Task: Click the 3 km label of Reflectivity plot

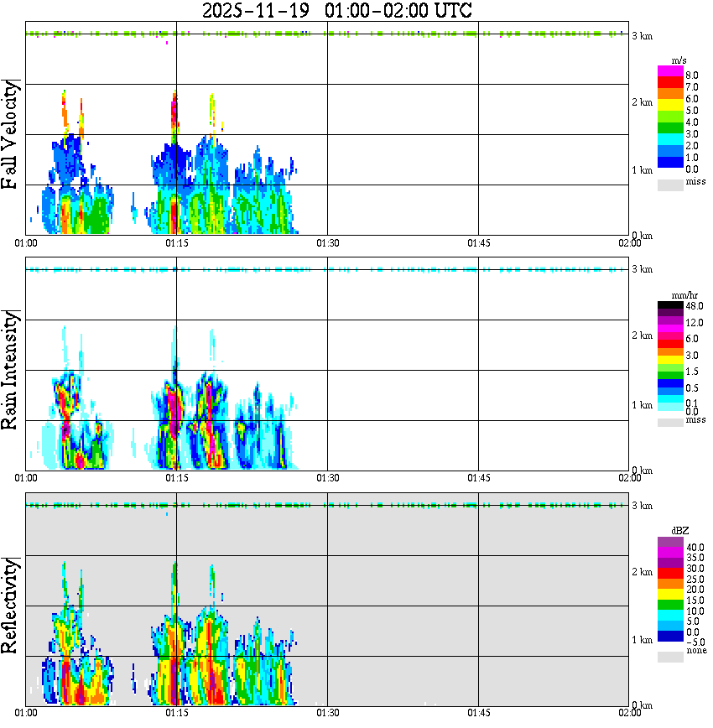Action: click(642, 506)
